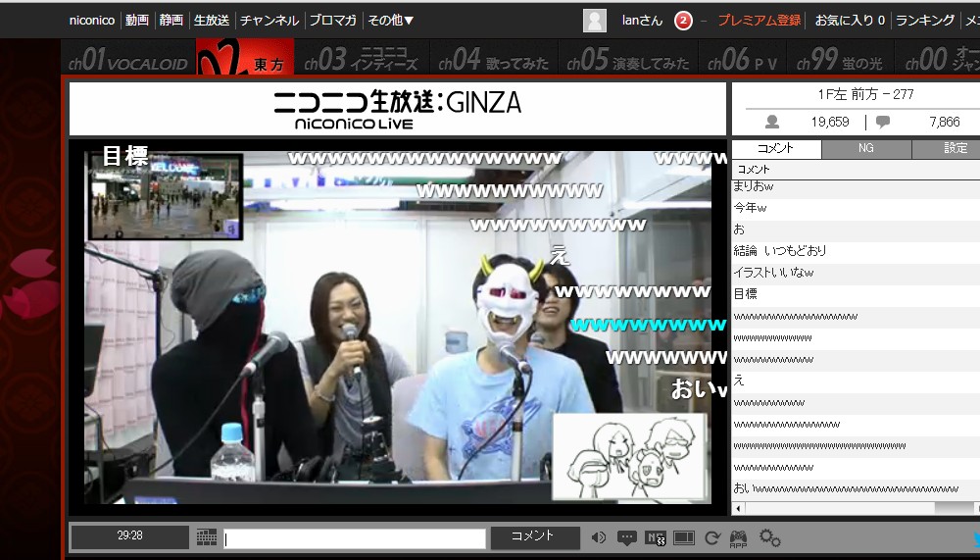Click the seat label 1F左 前方－277
Viewport: 980px width, 560px height.
(x=865, y=94)
